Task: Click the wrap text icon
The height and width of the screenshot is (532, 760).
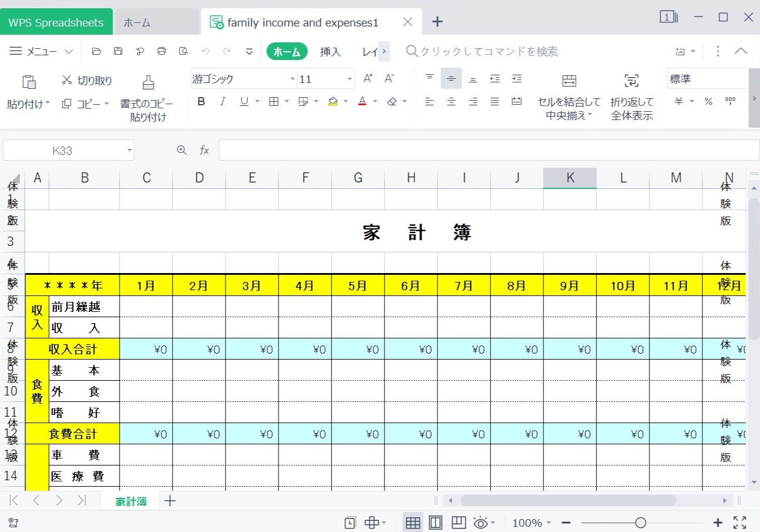Action: point(632,81)
